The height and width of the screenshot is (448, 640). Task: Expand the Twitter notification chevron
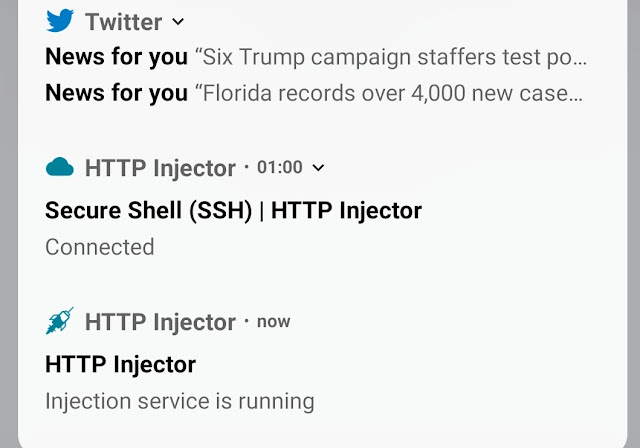click(x=178, y=21)
